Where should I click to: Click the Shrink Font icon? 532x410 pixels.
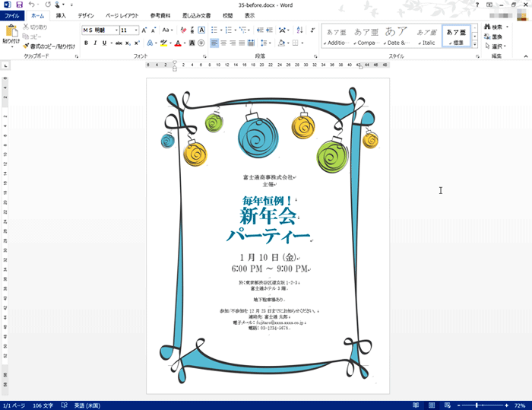click(154, 30)
